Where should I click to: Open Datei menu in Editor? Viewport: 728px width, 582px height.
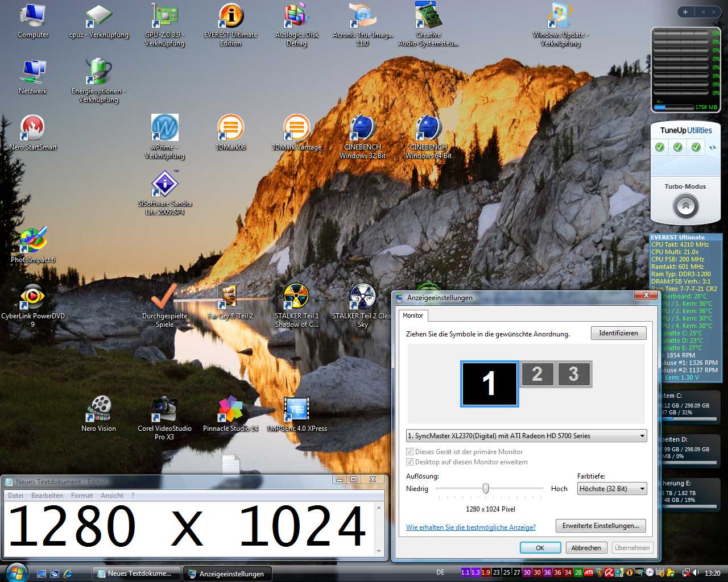pos(15,496)
